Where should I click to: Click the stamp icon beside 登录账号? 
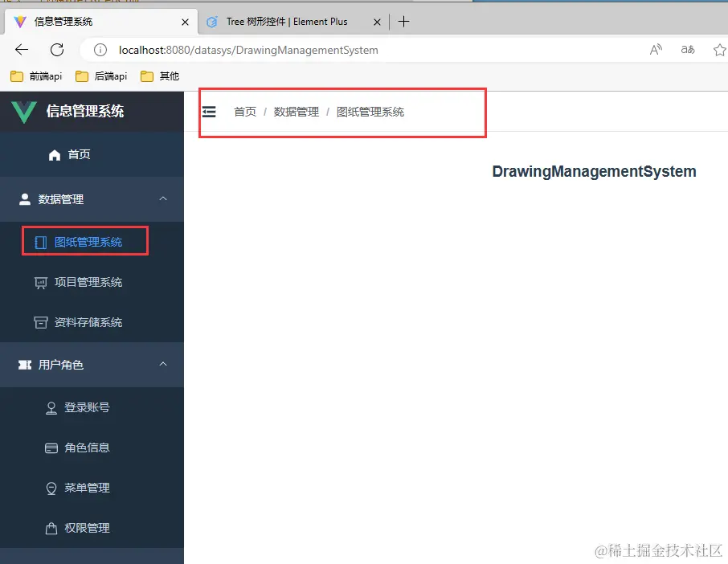[x=51, y=408]
